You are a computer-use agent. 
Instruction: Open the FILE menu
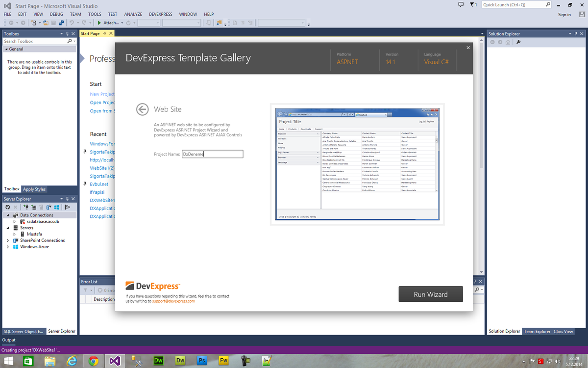pos(7,15)
